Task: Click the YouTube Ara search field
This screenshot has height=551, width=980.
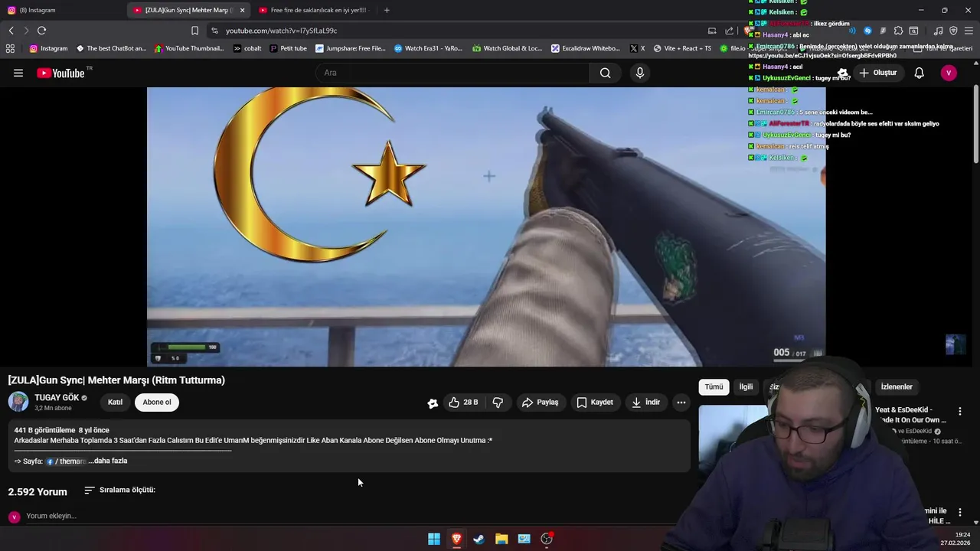Action: (x=452, y=73)
